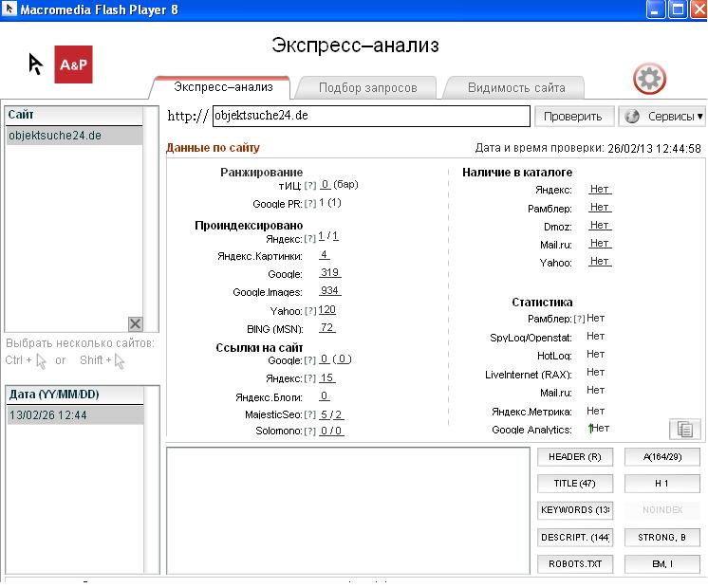Screen dimensions: 708x588
Task: Click the HEADER (R) button
Action: tap(575, 457)
